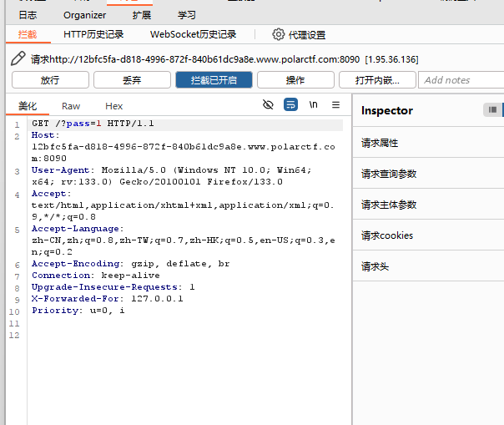
Task: Toggle hide non-printable characters eye icon
Action: [268, 104]
